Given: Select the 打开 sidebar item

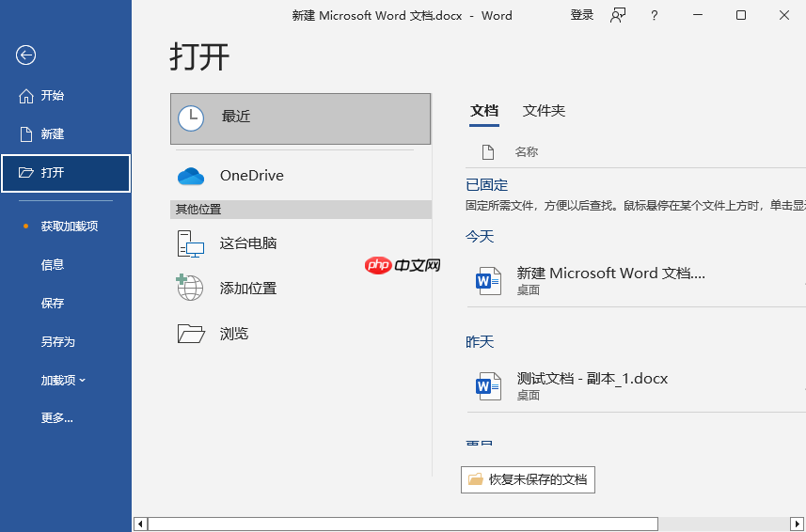Looking at the screenshot, I should point(66,173).
